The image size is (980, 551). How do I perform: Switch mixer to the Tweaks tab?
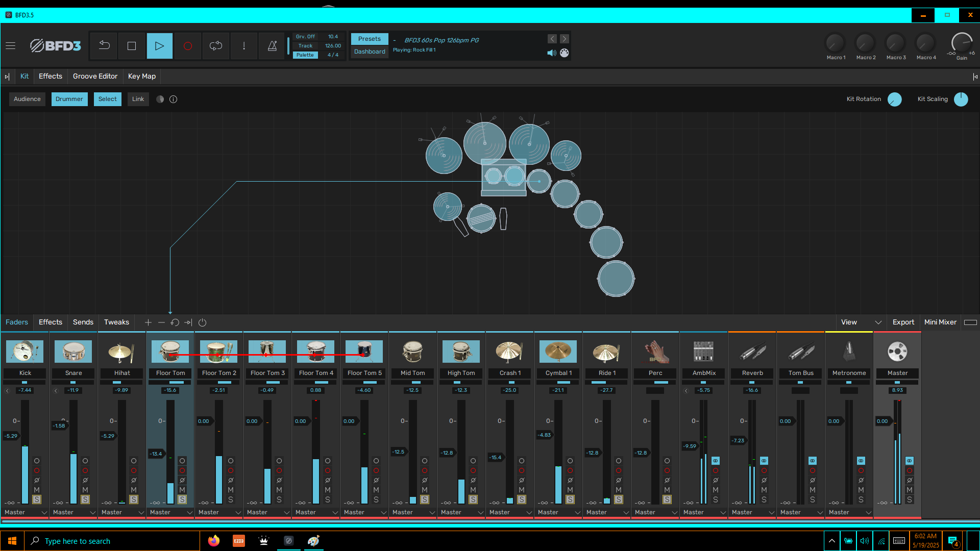116,322
